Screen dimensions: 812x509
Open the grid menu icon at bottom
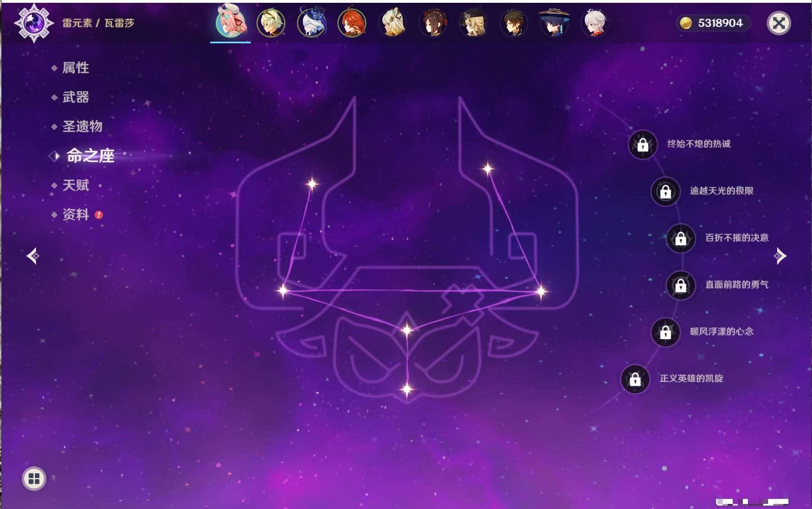tap(34, 479)
